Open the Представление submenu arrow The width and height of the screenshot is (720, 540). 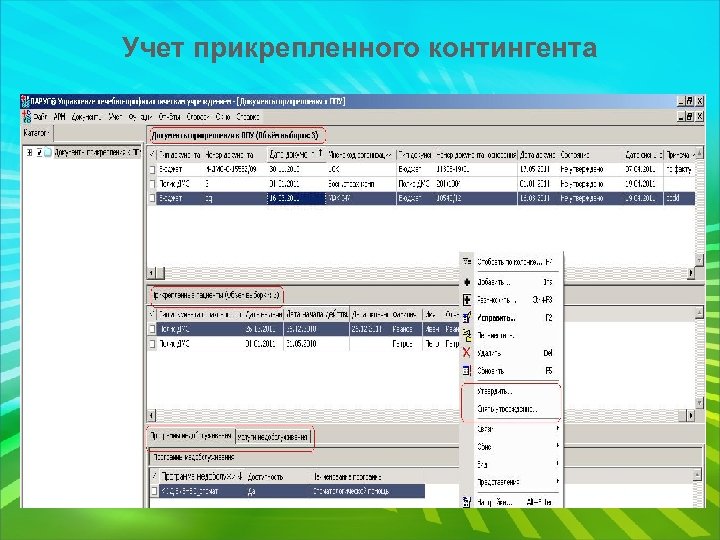(558, 481)
